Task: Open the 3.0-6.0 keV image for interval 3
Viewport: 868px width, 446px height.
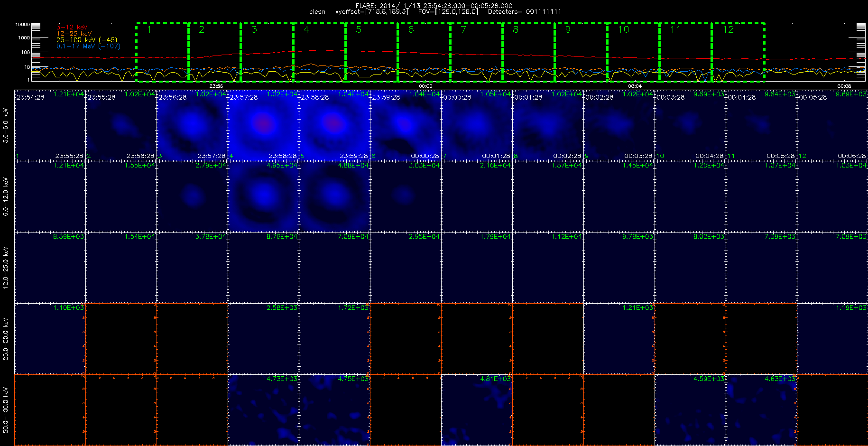Action: click(192, 125)
